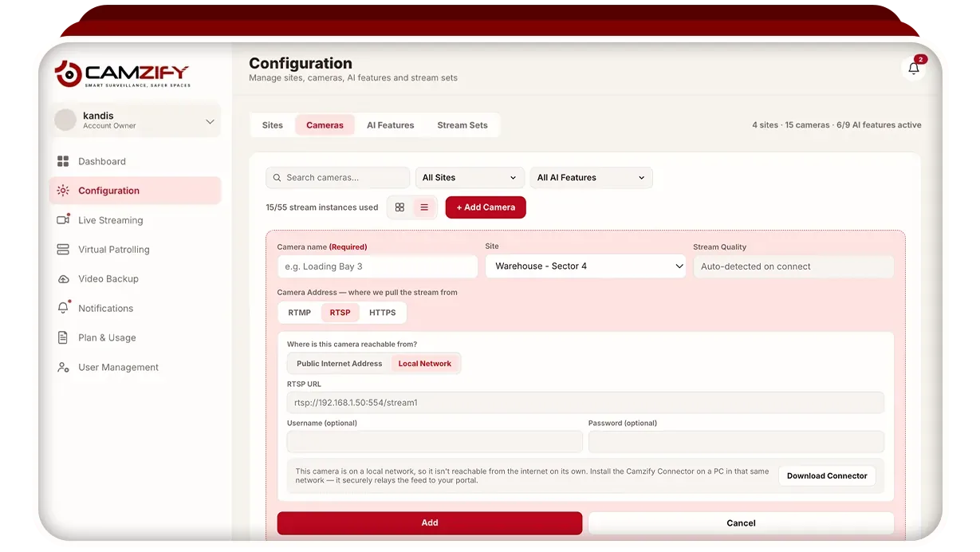This screenshot has height=552, width=980.
Task: Open the notifications bell in the header
Action: (x=914, y=68)
